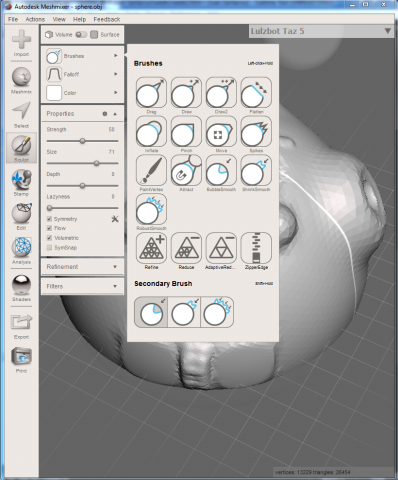This screenshot has height=480, width=398.
Task: Expand the Brushes flyout row
Action: (82, 56)
